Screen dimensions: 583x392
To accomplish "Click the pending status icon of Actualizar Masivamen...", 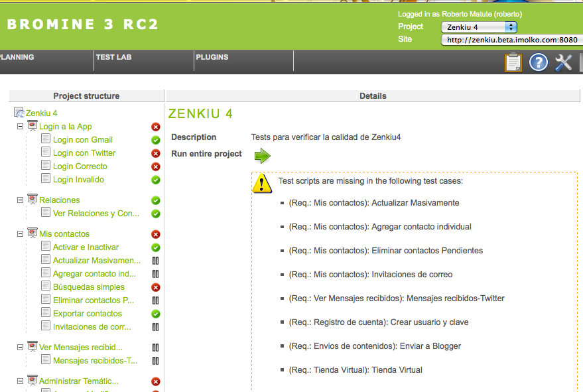I will [x=156, y=261].
